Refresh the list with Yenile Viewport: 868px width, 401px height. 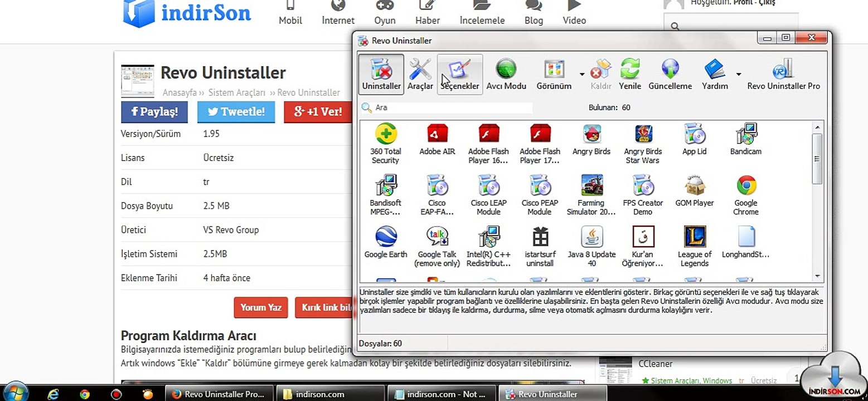(x=630, y=74)
